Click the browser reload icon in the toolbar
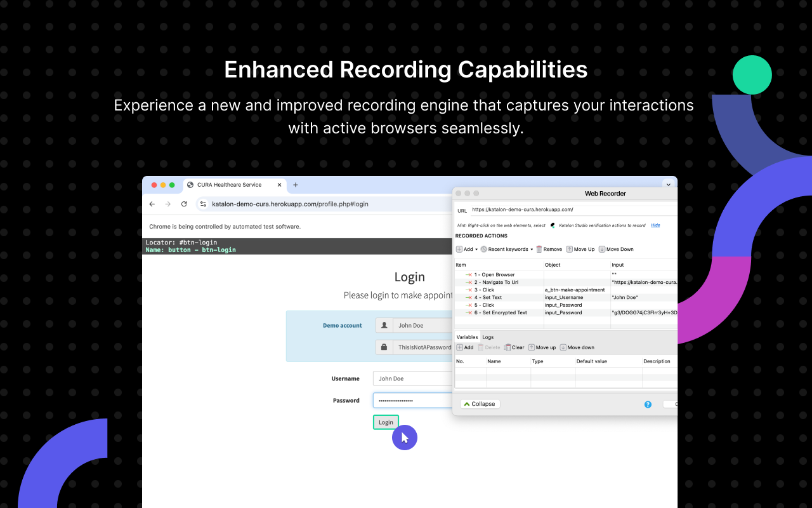 185,204
